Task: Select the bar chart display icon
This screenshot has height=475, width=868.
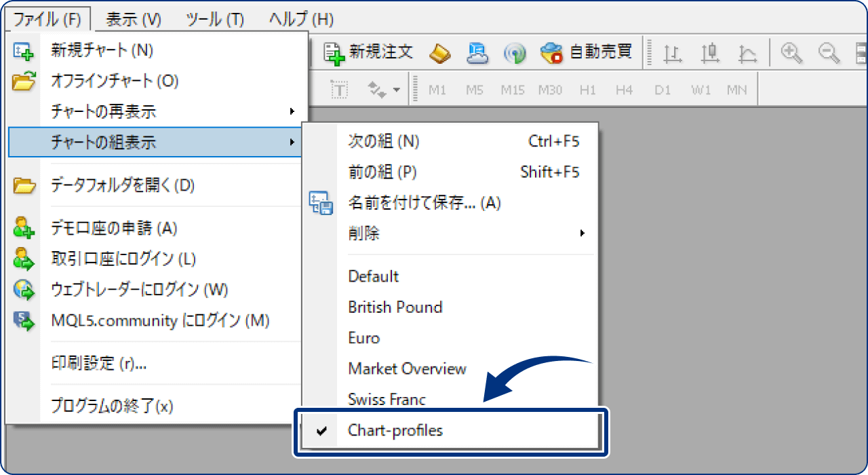Action: click(673, 53)
